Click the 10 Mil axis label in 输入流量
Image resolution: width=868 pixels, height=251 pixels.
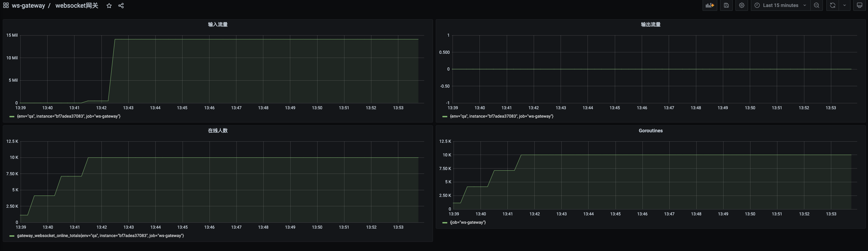(12, 58)
